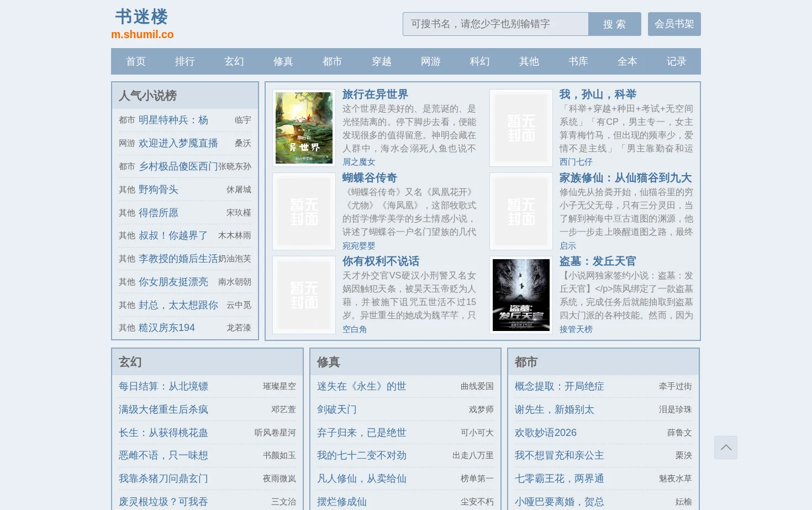Open the 会员书架 member bookshelf

click(674, 24)
